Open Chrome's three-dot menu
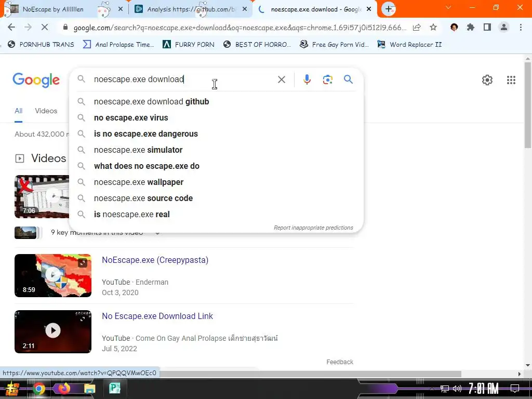The height and width of the screenshot is (399, 532). pyautogui.click(x=521, y=27)
